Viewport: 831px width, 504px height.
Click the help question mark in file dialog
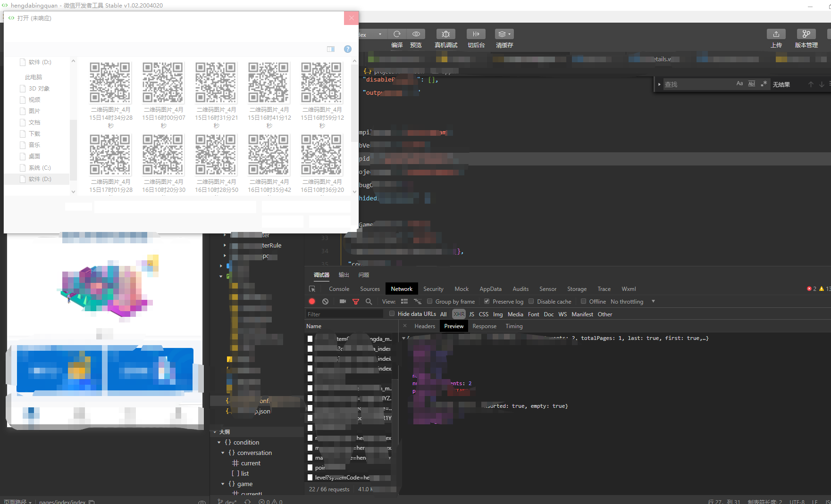[348, 49]
